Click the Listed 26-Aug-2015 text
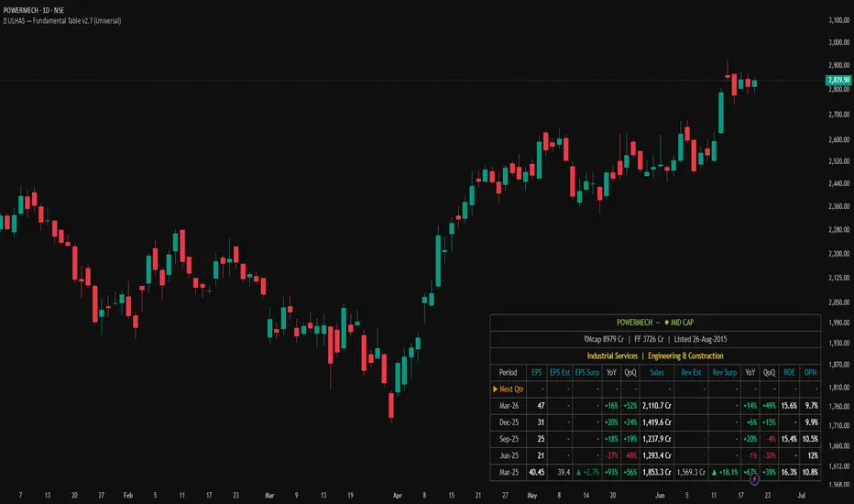Viewport: 854px width, 504px height. [x=700, y=339]
